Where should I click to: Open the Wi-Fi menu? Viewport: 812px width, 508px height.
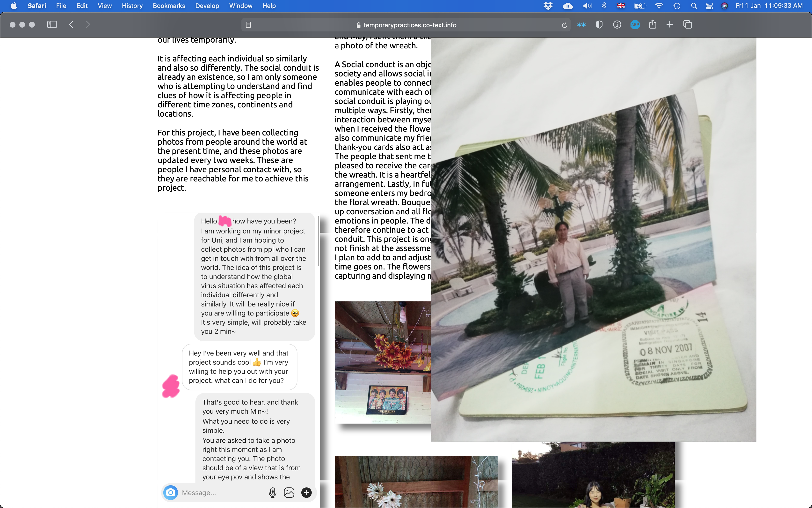coord(659,6)
